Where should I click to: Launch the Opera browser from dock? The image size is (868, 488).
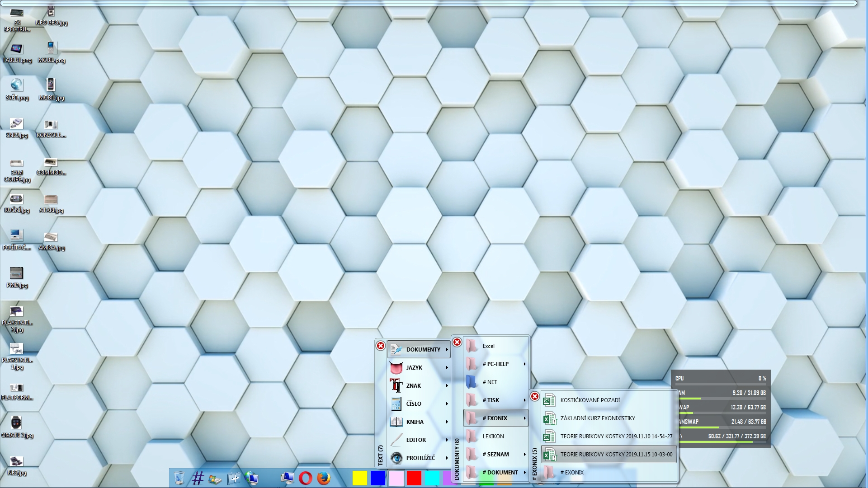[306, 478]
